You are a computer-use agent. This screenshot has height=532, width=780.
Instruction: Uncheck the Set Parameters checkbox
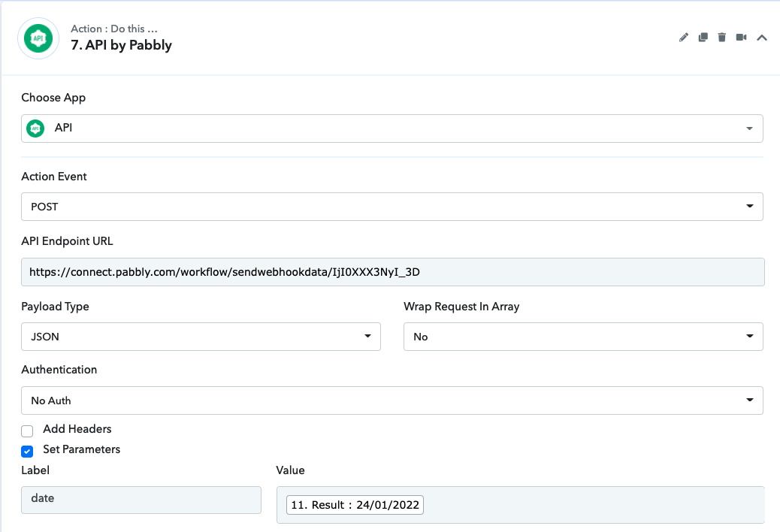(x=27, y=452)
